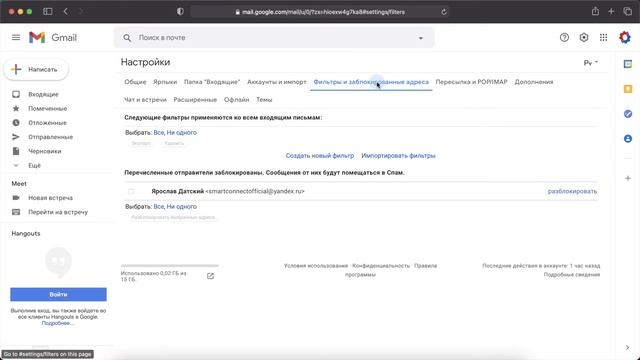This screenshot has height=360, width=640.
Task: Click the Safari address bar URL
Action: (323, 12)
